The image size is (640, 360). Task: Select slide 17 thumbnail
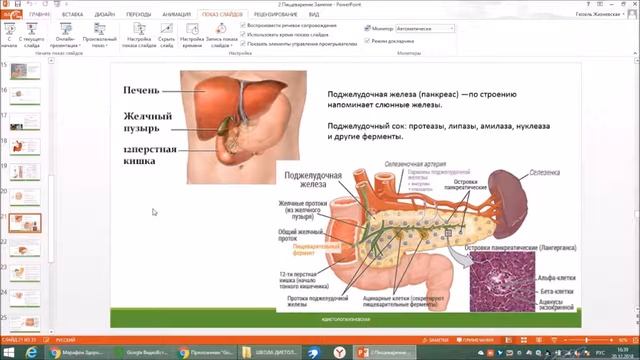[x=25, y=122]
